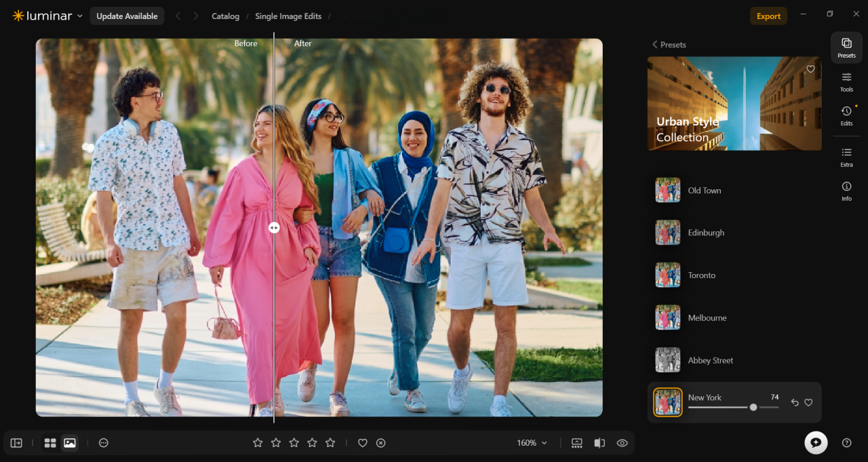Go back with the left navigation arrow
Viewport: 868px width, 462px height.
[178, 16]
